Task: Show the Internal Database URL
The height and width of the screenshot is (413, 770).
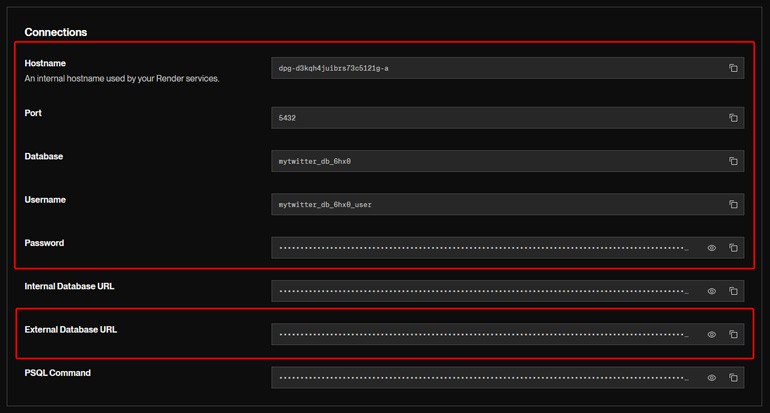Action: (712, 291)
